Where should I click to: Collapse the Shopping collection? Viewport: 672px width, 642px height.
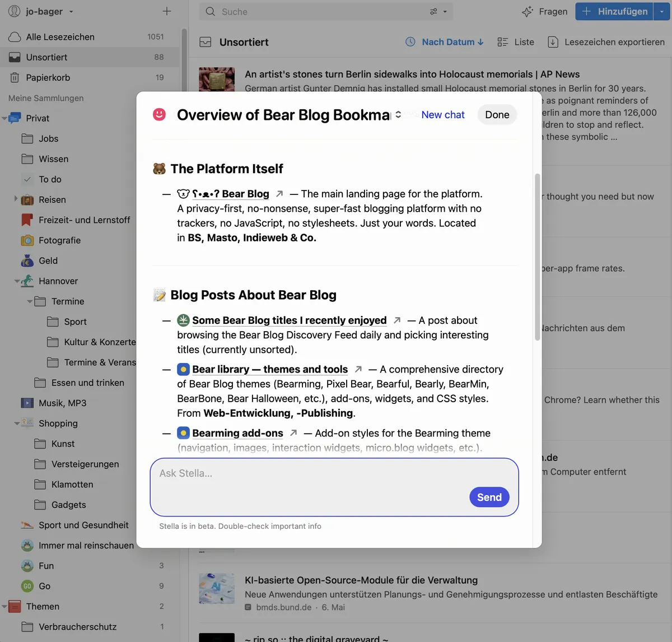pyautogui.click(x=17, y=424)
